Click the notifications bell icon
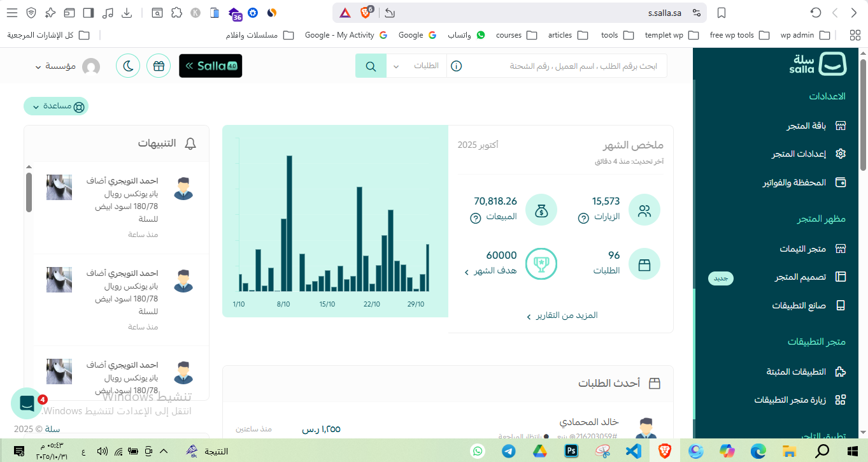This screenshot has height=462, width=868. (190, 143)
